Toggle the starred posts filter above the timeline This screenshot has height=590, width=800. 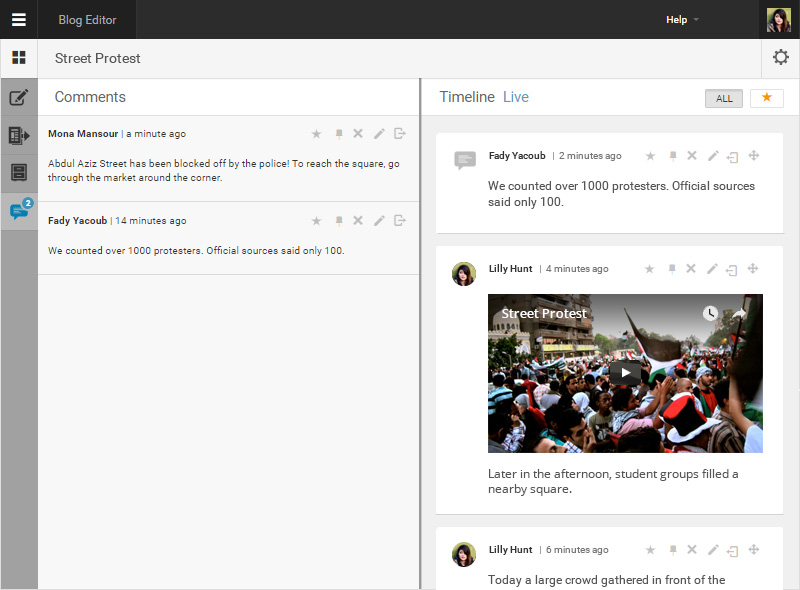tap(767, 98)
